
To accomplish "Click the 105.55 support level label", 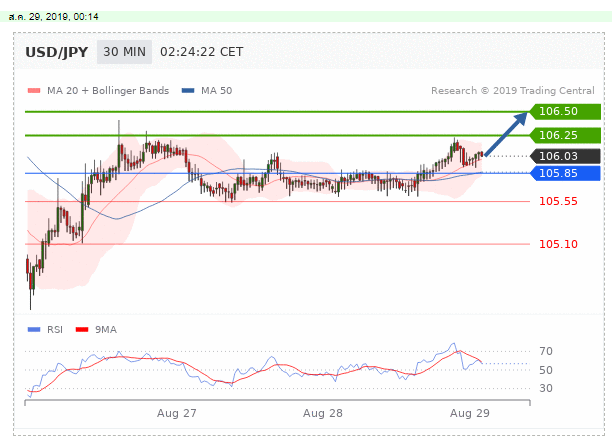I will [x=558, y=201].
